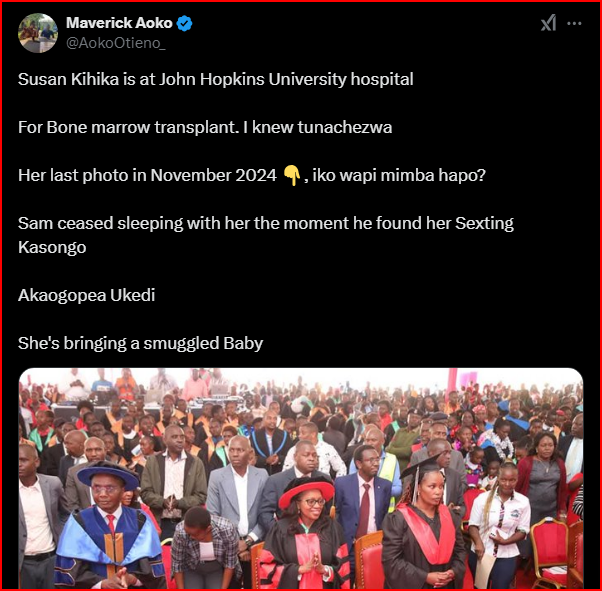Screen dimensions: 602x591
Task: Open the @AokoOtieno_ handle link
Action: tap(116, 43)
